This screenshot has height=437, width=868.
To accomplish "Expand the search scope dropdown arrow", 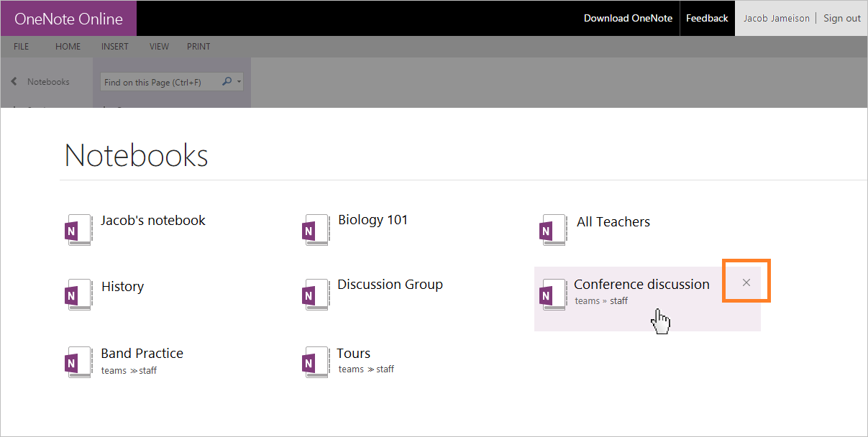I will click(x=239, y=82).
